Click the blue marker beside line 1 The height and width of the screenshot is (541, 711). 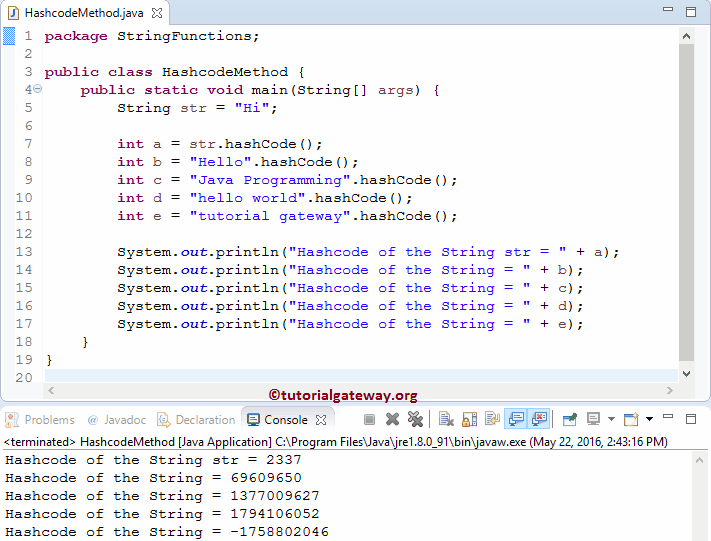click(9, 36)
